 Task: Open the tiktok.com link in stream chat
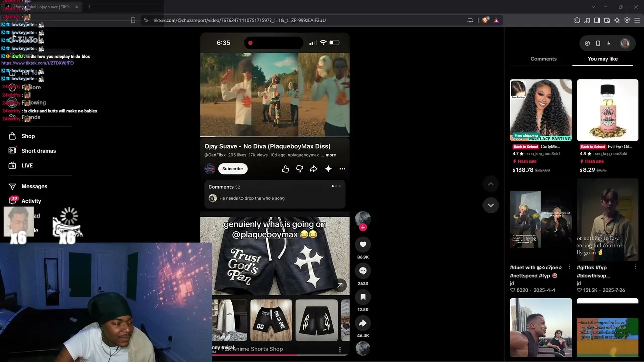click(38, 63)
